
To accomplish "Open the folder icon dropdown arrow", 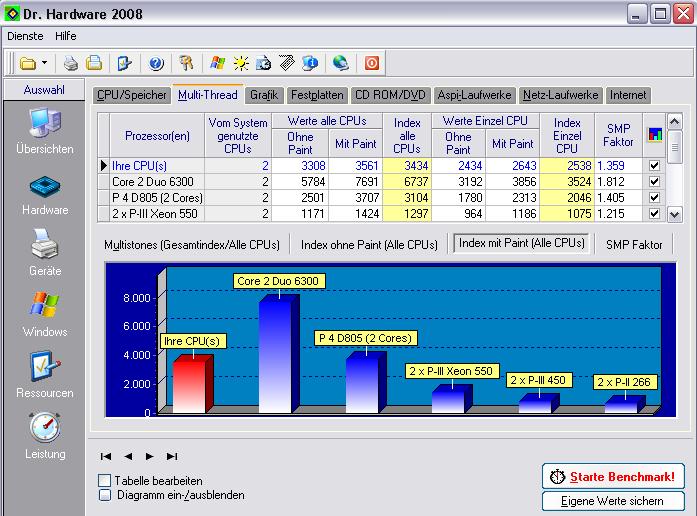I will 44,64.
